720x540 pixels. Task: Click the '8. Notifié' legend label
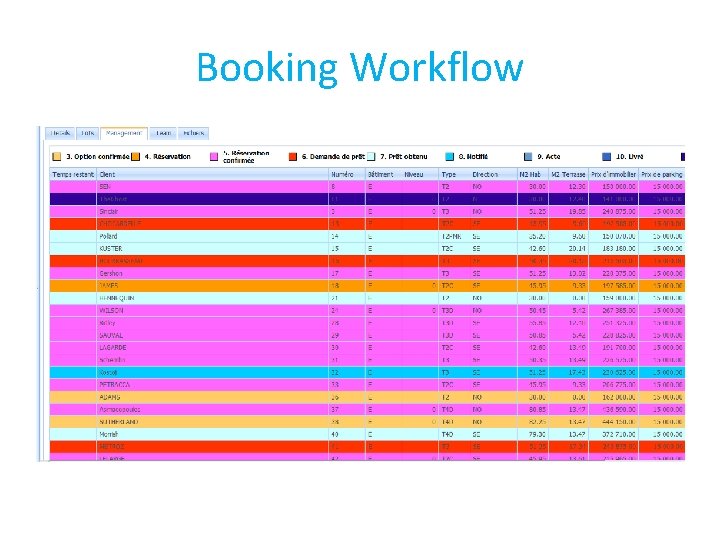point(473,157)
